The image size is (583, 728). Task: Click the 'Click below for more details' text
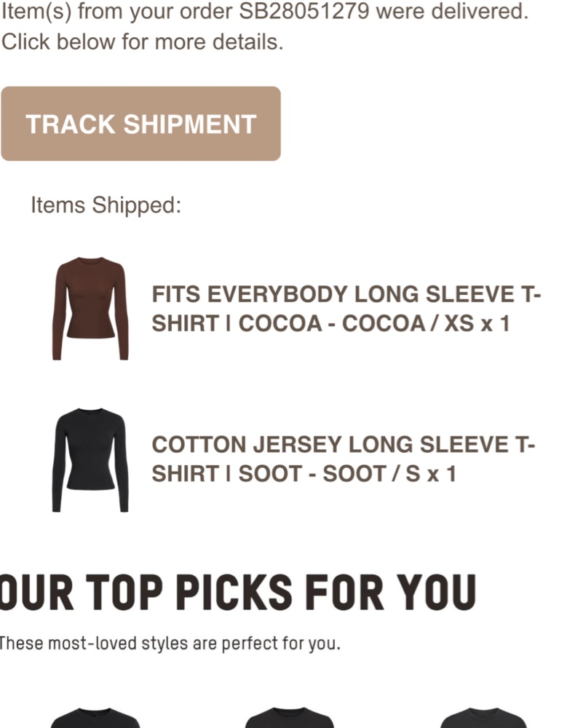[142, 41]
